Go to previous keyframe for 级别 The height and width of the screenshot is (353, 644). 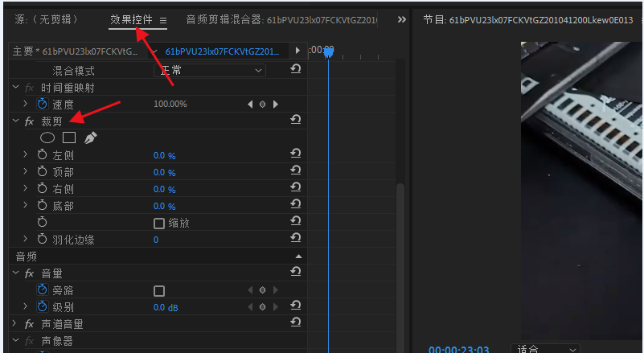pyautogui.click(x=250, y=307)
